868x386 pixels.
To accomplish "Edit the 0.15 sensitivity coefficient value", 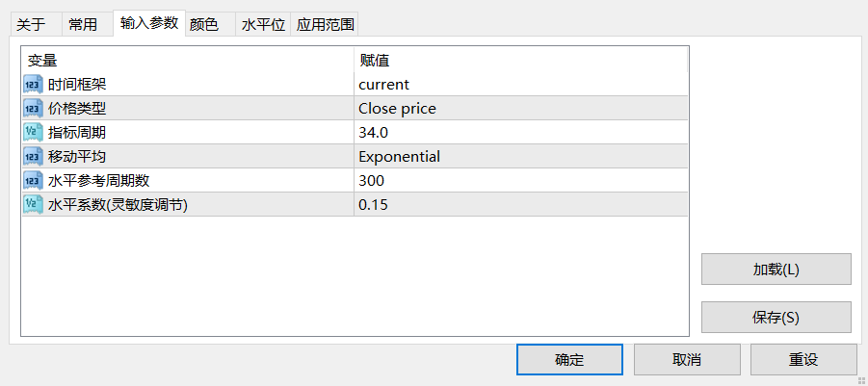I will (521, 205).
